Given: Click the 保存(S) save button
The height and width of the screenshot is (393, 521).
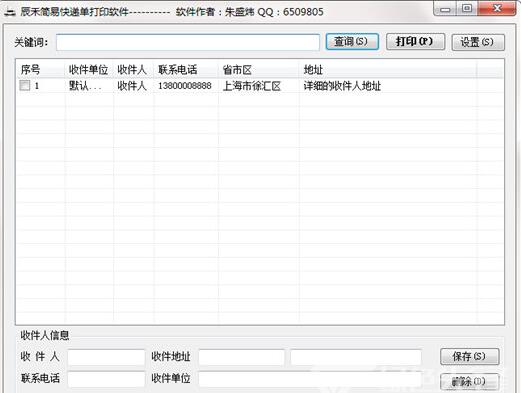Looking at the screenshot, I should 470,356.
